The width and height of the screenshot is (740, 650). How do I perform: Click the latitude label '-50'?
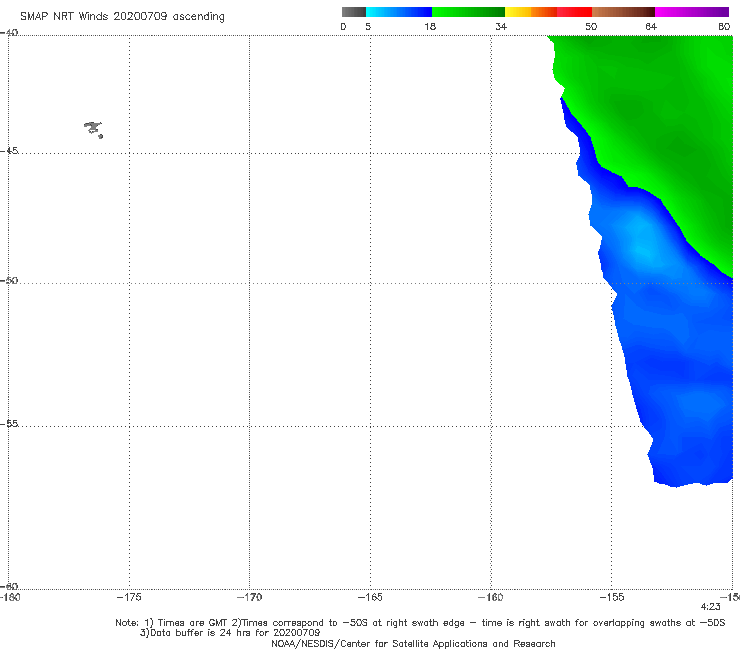pos(9,280)
